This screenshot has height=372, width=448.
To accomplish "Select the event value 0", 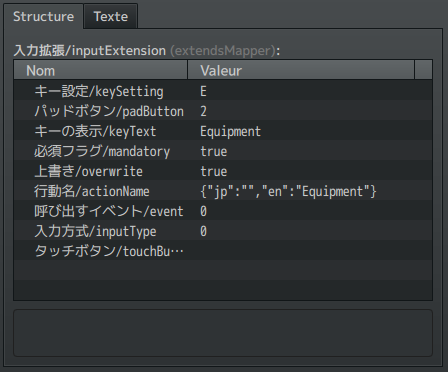I will [203, 211].
